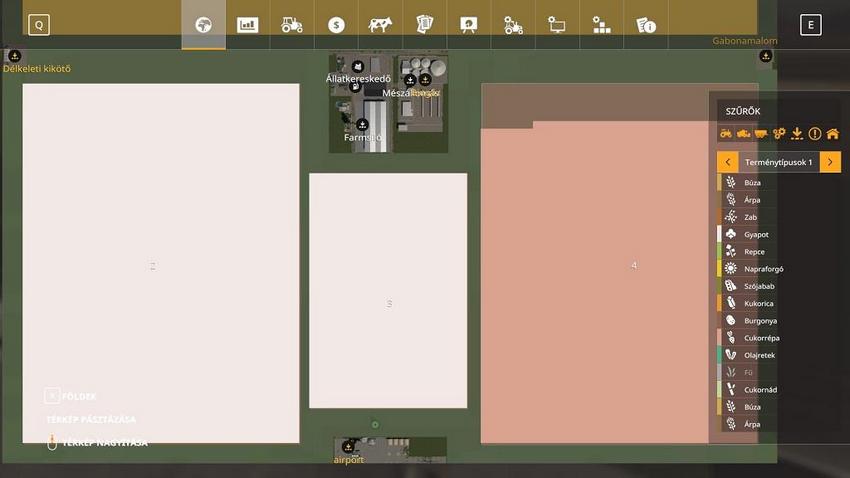Click the airport selling point icon

pyautogui.click(x=348, y=447)
